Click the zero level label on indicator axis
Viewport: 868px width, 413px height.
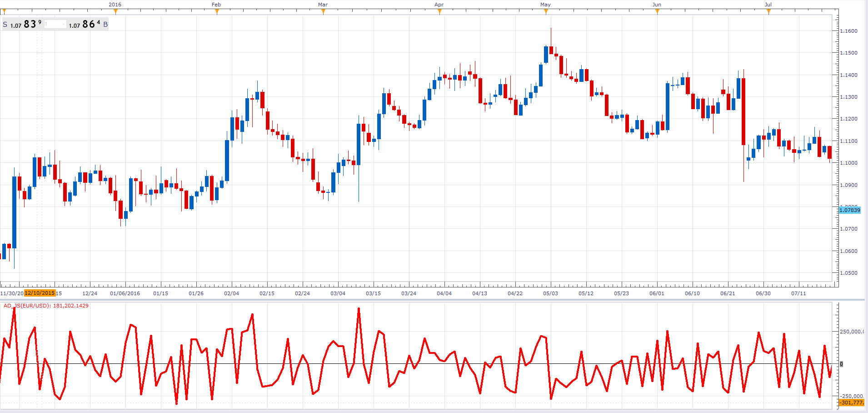841,364
